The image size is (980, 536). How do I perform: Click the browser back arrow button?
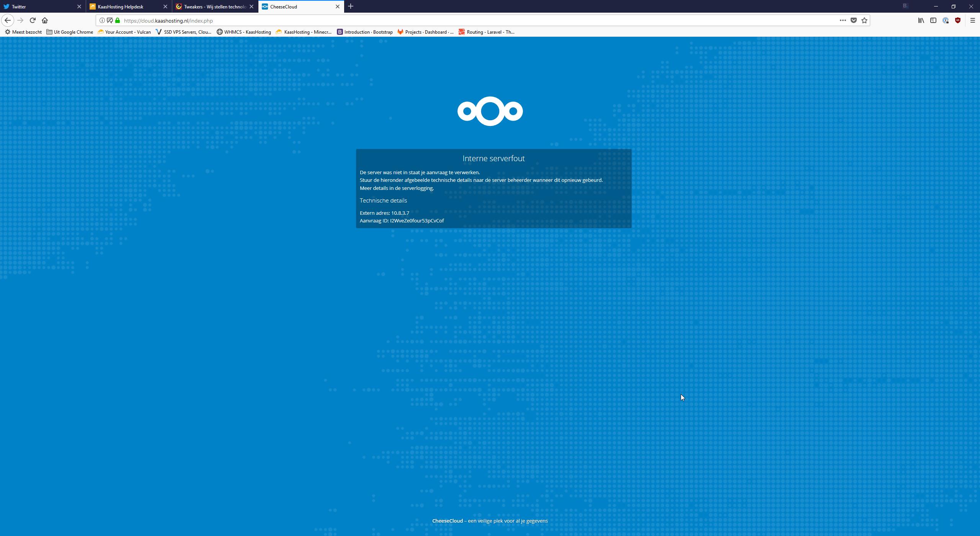click(8, 20)
